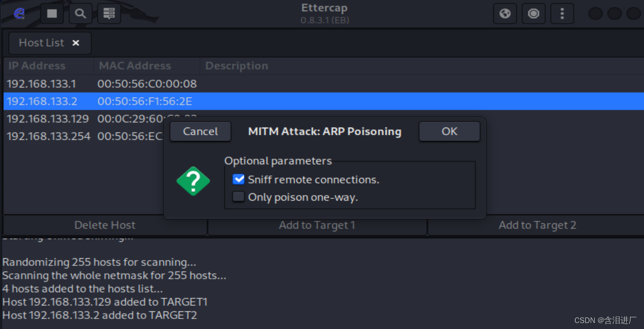Open the three-dot Ettercap menu
Screen dimensions: 644x329
pyautogui.click(x=562, y=14)
